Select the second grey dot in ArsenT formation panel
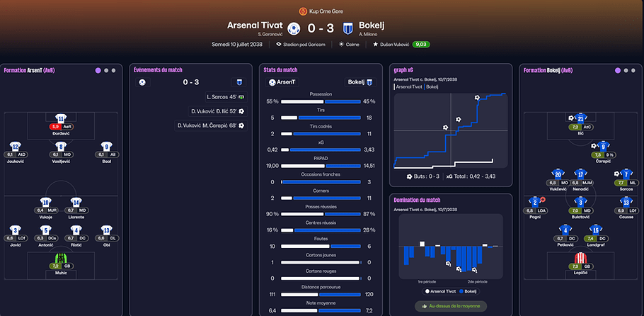Screen dimensions: 644x316 click(x=114, y=70)
